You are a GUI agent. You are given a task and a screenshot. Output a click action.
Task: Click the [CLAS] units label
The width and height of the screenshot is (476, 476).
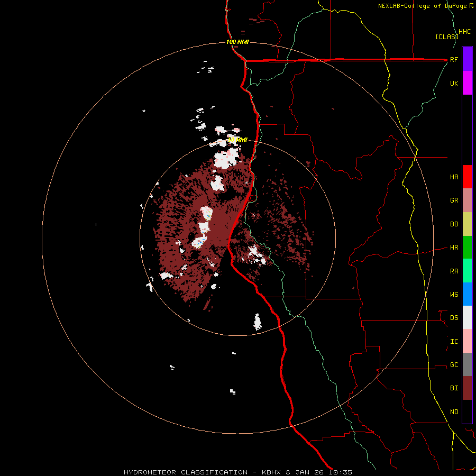coord(447,36)
